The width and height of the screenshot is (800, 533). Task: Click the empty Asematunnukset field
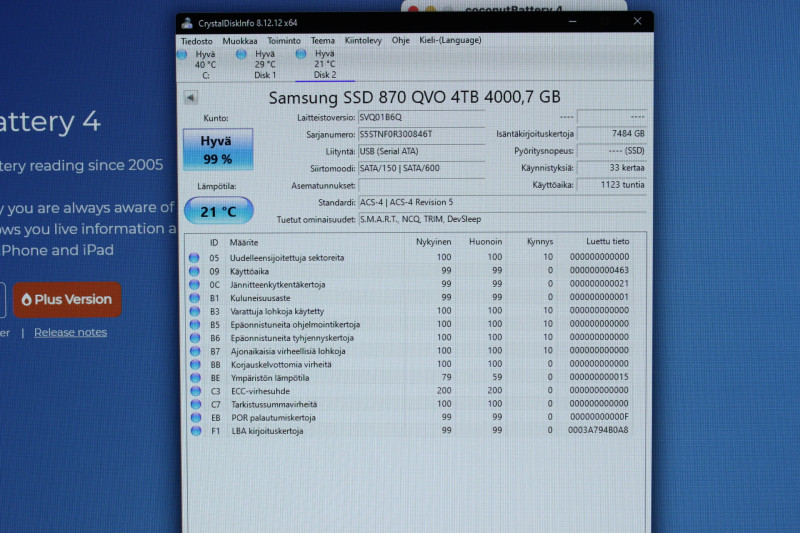click(x=421, y=185)
